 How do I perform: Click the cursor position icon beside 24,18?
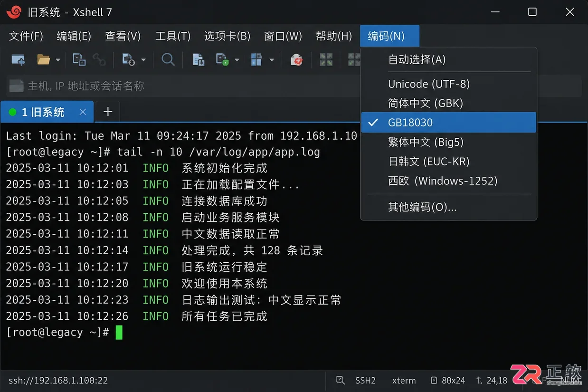click(x=479, y=380)
